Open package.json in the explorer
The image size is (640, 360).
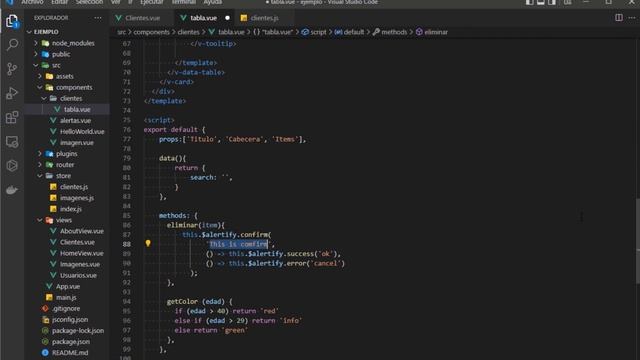point(71,342)
